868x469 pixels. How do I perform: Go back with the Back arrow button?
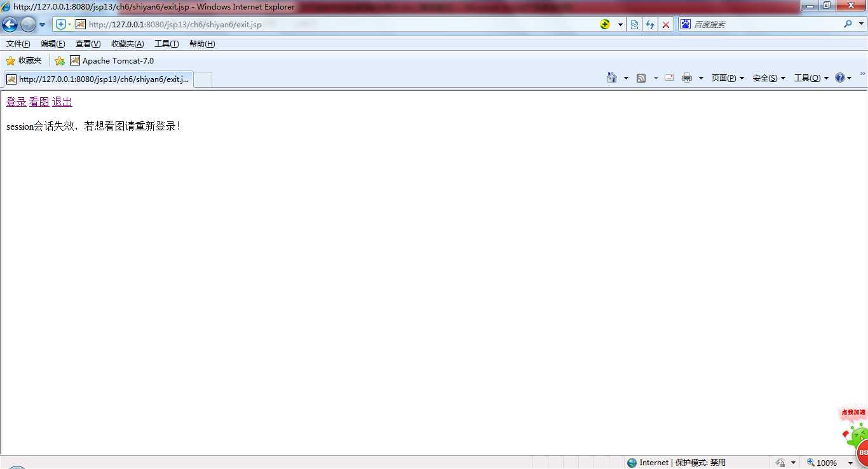[x=10, y=25]
